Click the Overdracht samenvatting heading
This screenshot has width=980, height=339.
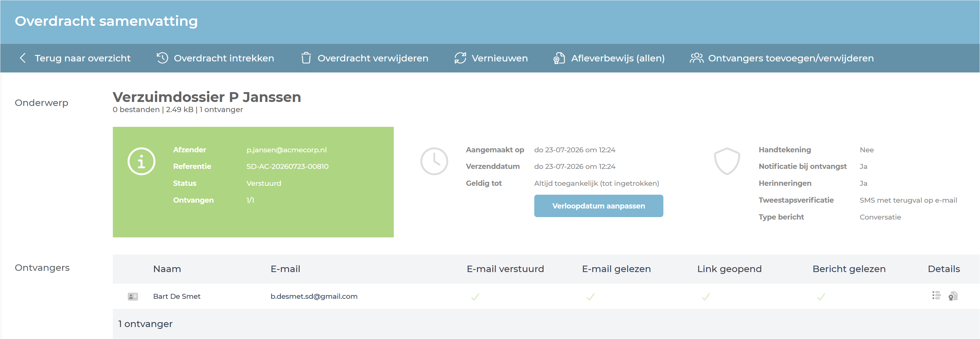click(106, 21)
